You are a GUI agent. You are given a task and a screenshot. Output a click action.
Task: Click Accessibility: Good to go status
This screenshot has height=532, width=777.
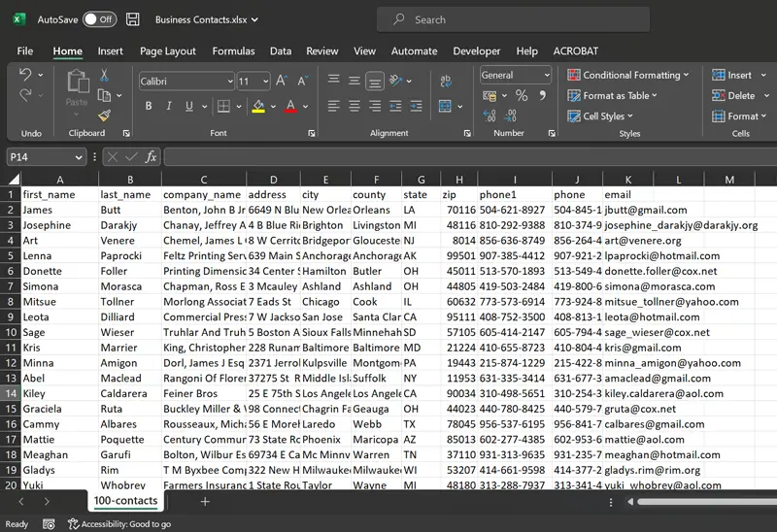(119, 524)
